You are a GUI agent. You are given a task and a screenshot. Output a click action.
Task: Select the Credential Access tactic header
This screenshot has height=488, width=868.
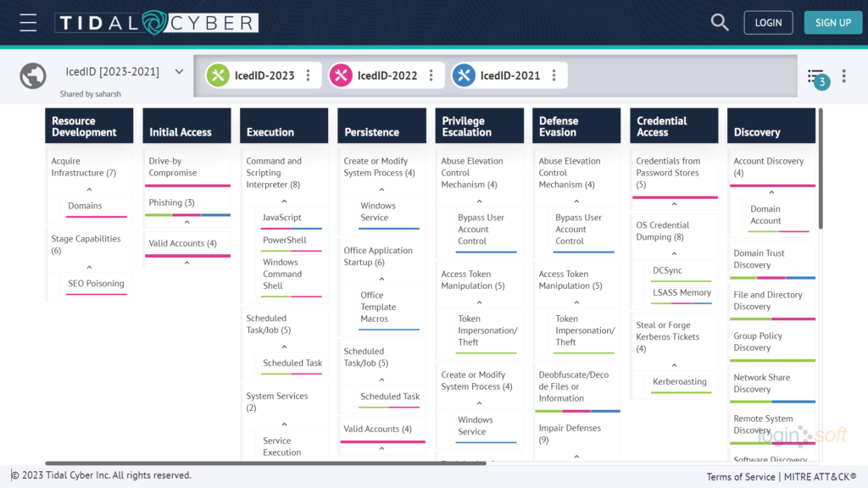point(674,126)
